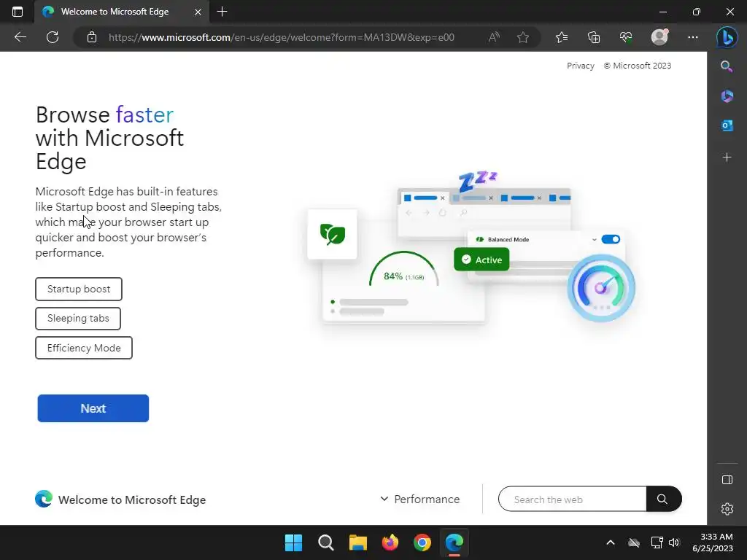
Task: Click the speedometer gauge illustration
Action: tap(601, 287)
